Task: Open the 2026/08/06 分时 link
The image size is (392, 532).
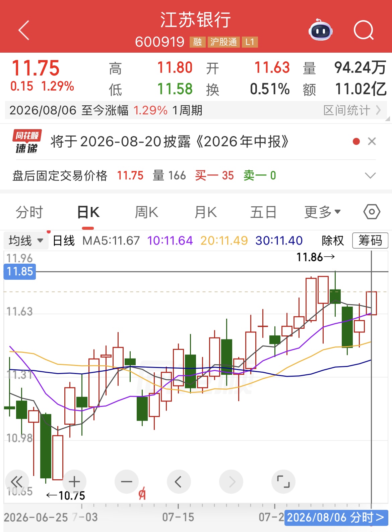Action: tap(336, 518)
